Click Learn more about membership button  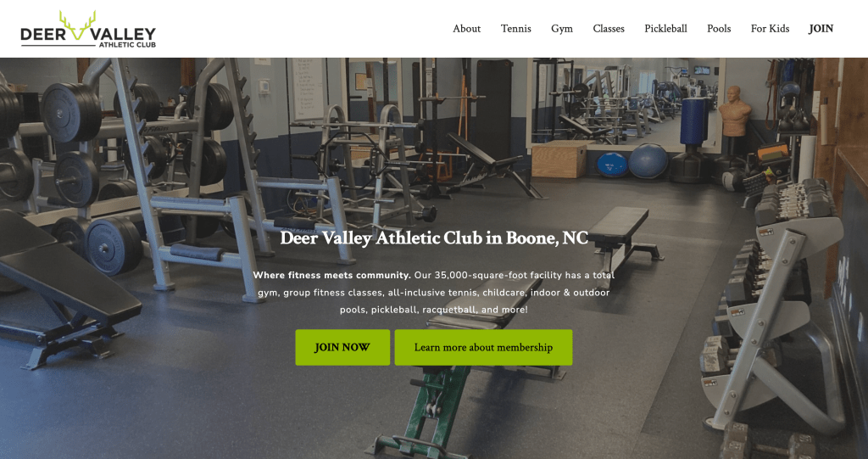(483, 348)
